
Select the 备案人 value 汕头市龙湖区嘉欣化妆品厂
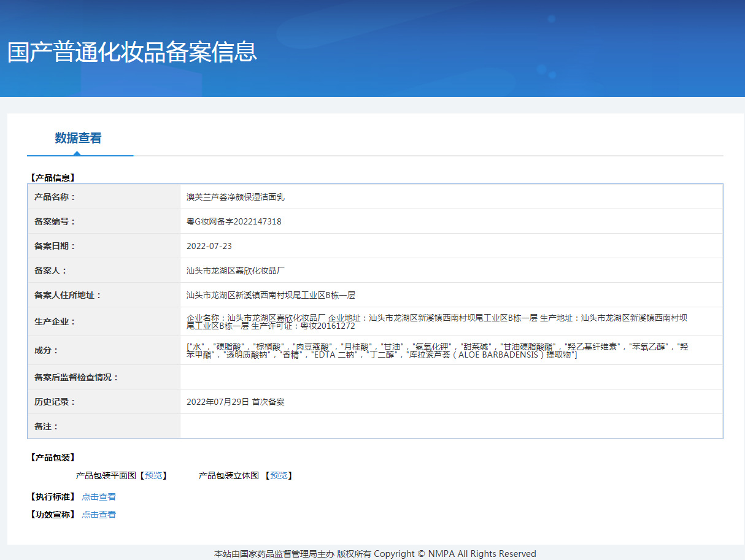236,270
